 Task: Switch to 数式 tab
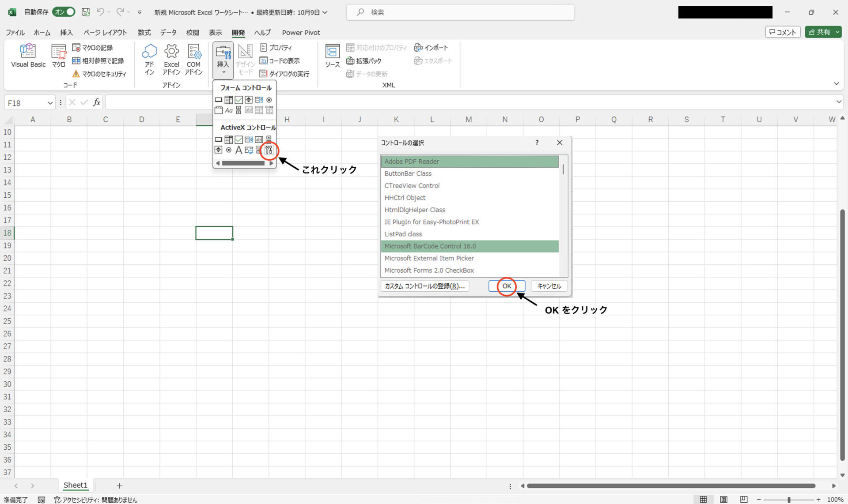144,33
